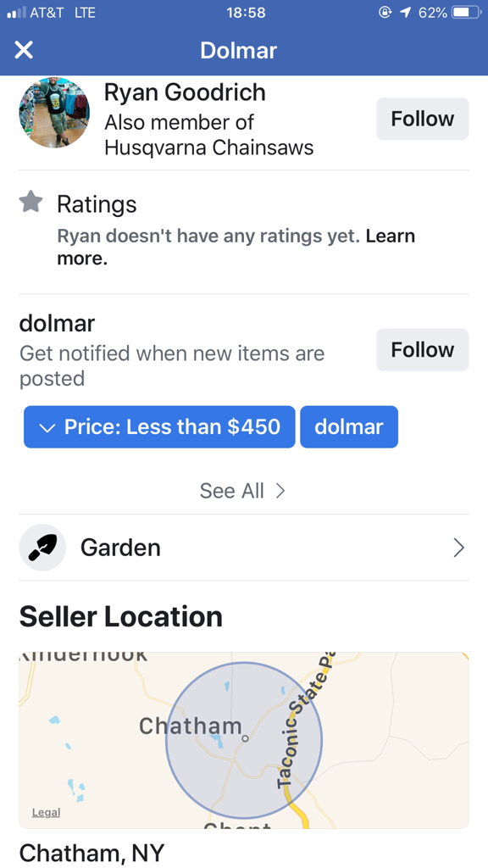Follow the dolmar search alerts
This screenshot has width=488, height=868.
pos(422,350)
